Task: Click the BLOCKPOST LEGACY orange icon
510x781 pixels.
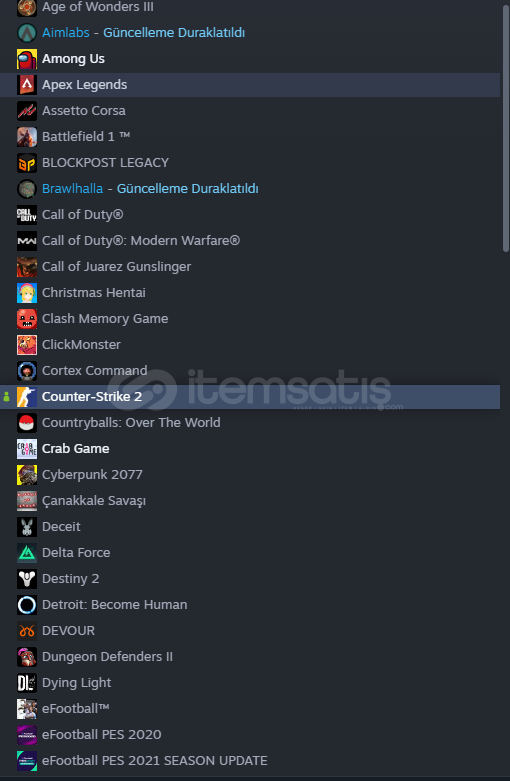Action: coord(27,163)
